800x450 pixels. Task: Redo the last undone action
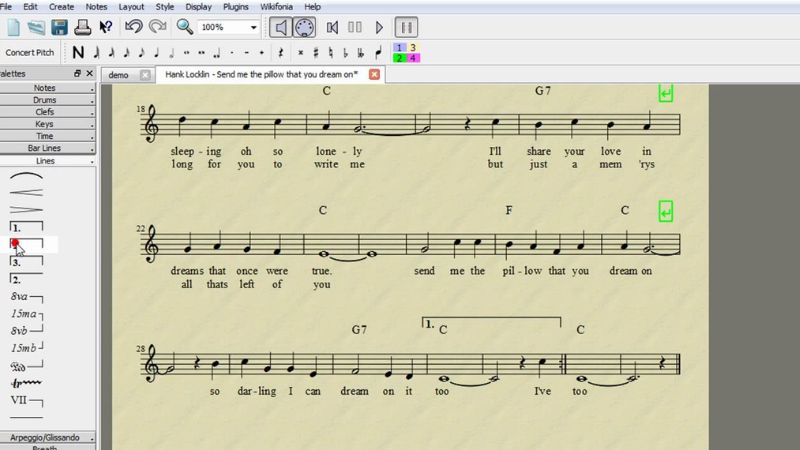158,27
